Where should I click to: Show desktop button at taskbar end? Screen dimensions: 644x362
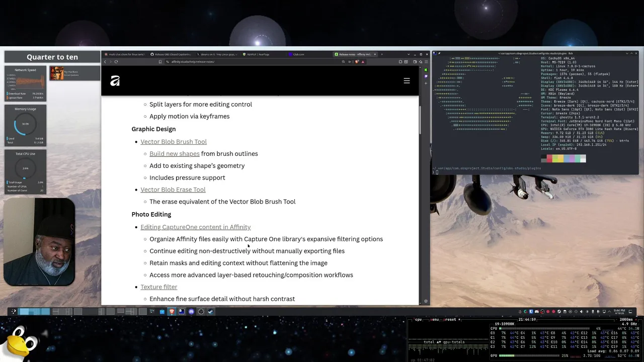click(x=630, y=311)
